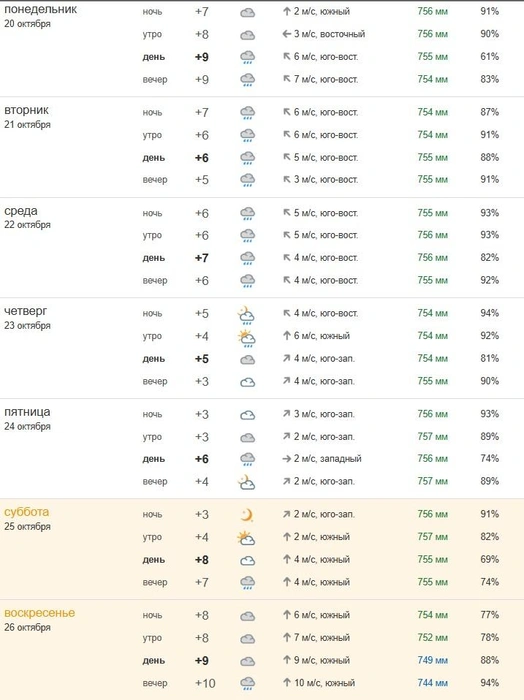The height and width of the screenshot is (700, 524).
Task: Click wind arrow for Monday morning eastern wind
Action: (x=287, y=34)
